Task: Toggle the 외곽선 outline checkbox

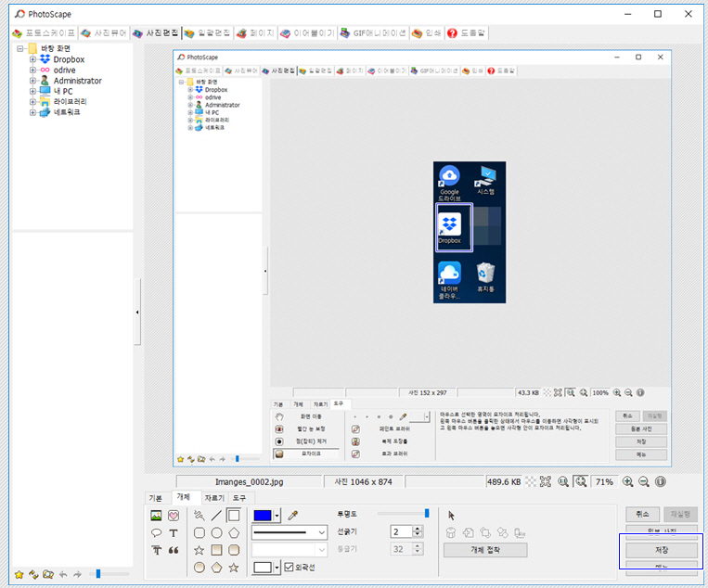Action: point(289,568)
